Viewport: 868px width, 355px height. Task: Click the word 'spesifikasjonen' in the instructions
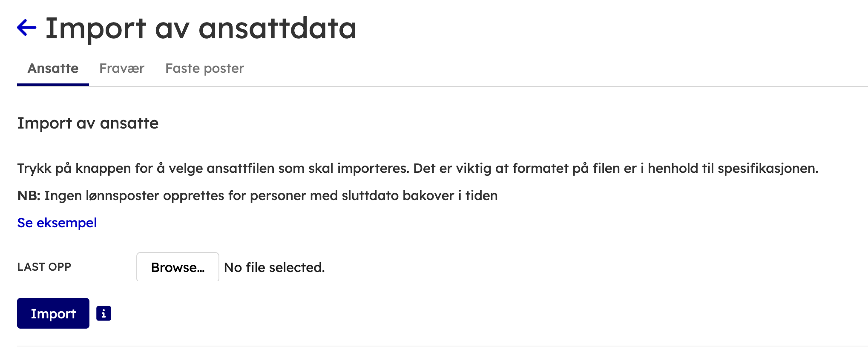coord(767,168)
